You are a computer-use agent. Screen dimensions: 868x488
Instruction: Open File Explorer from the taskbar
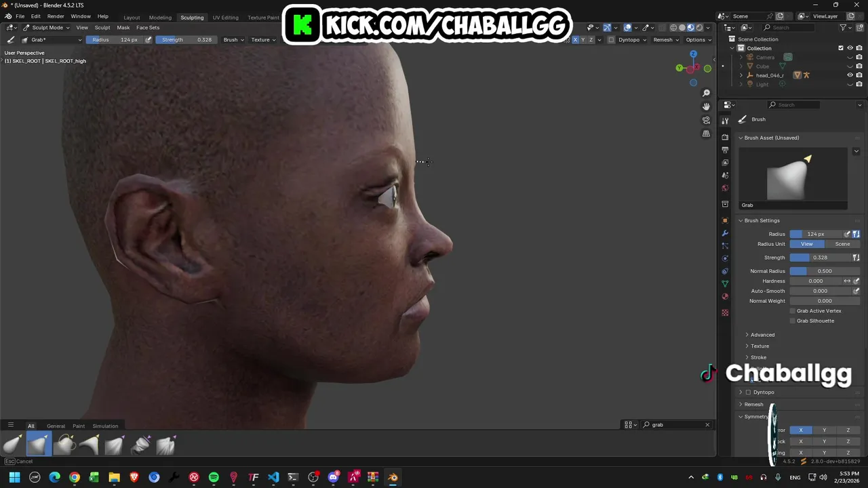pyautogui.click(x=114, y=477)
